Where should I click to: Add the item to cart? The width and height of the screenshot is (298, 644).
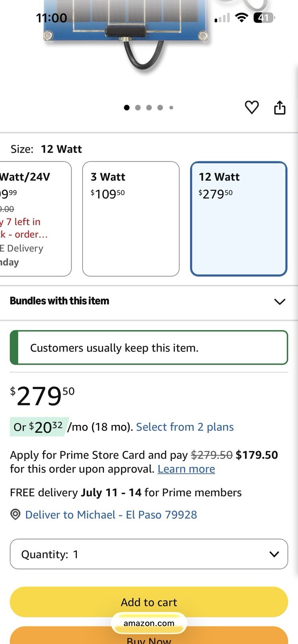[149, 602]
